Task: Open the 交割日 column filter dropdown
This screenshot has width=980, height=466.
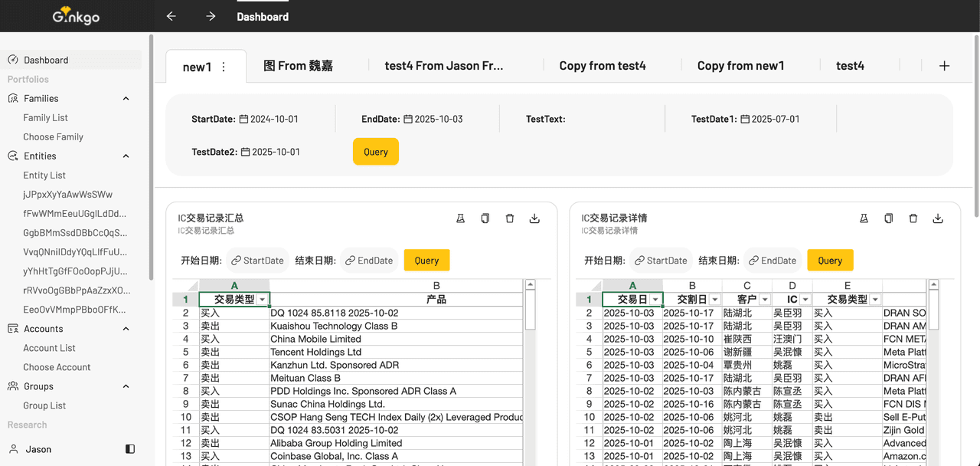Action: pyautogui.click(x=715, y=300)
